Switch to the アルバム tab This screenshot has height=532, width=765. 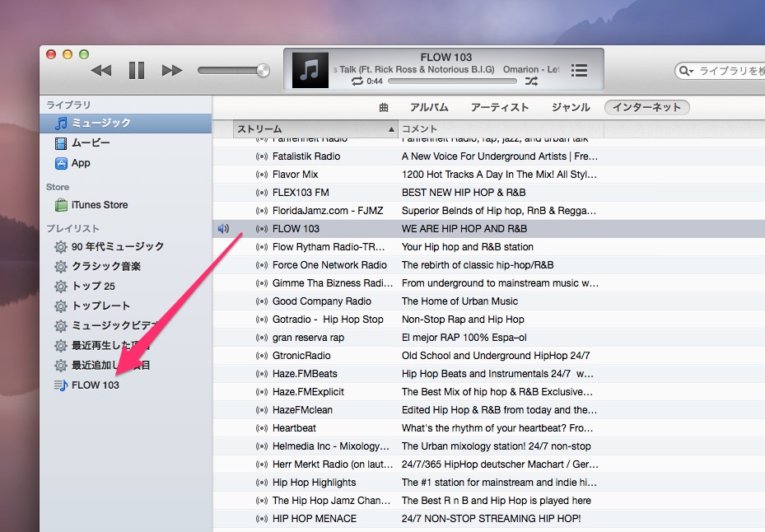[x=429, y=107]
